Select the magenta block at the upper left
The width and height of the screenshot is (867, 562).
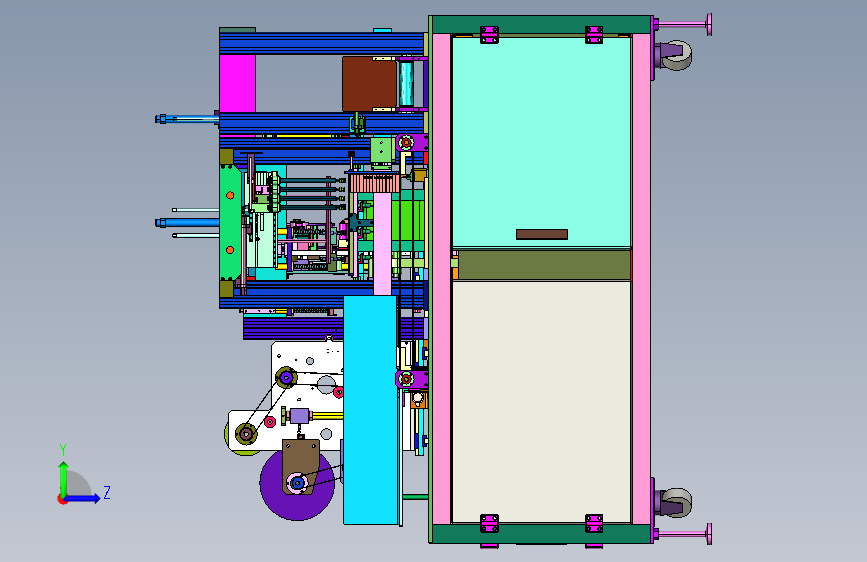pos(237,84)
